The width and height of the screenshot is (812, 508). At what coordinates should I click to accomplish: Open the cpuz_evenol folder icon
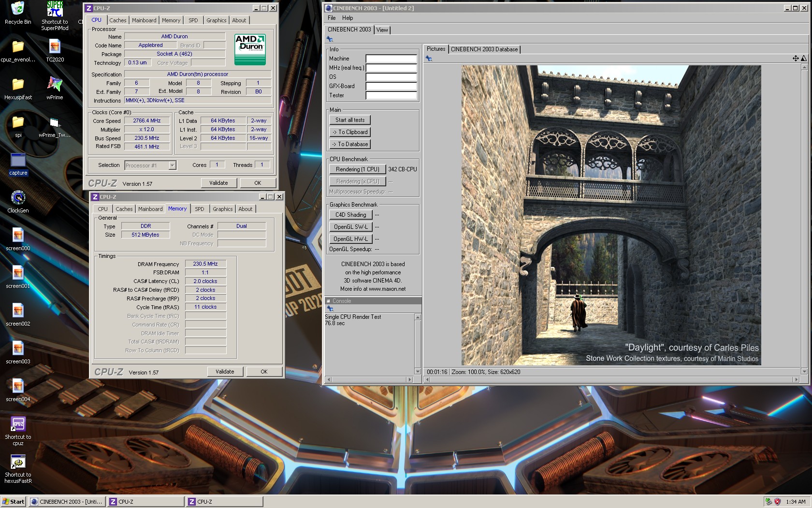click(18, 51)
